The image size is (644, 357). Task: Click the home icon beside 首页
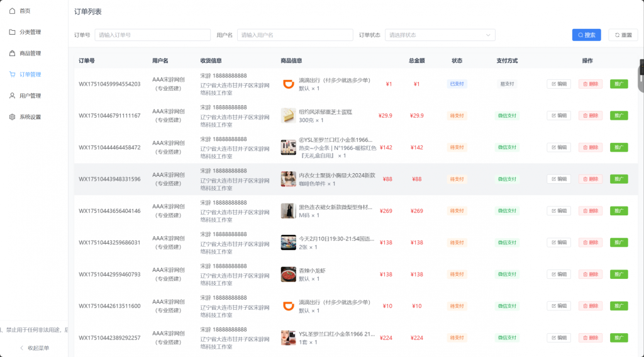coord(13,11)
